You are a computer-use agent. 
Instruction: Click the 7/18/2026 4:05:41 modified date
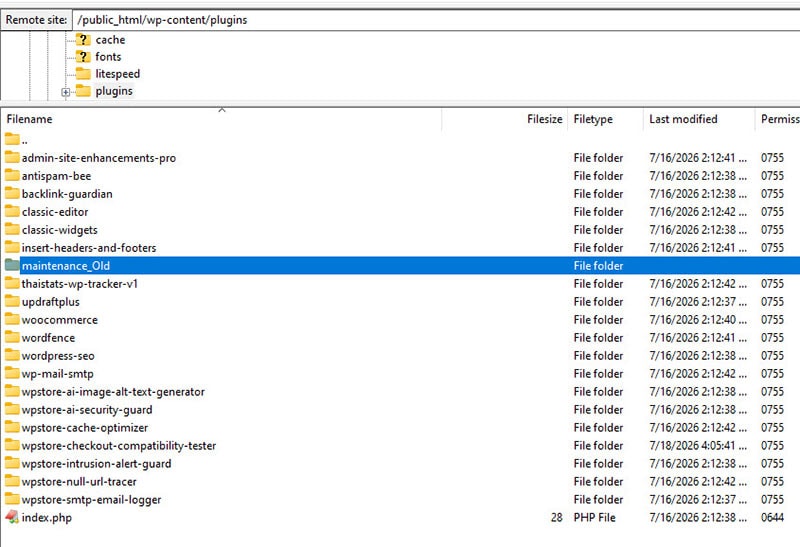697,446
